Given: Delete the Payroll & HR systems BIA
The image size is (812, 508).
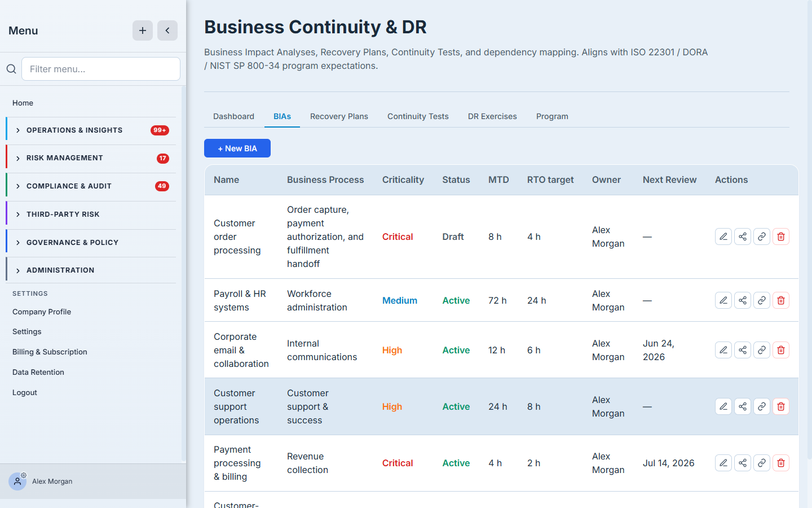Looking at the screenshot, I should click(x=781, y=300).
